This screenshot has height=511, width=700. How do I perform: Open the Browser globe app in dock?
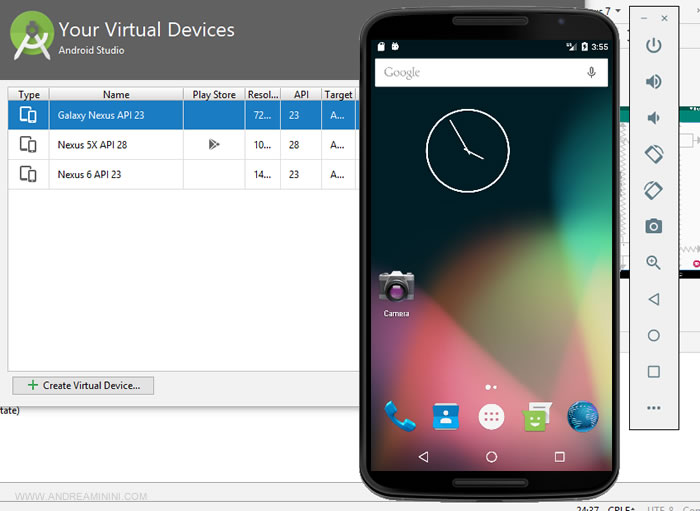pos(583,417)
